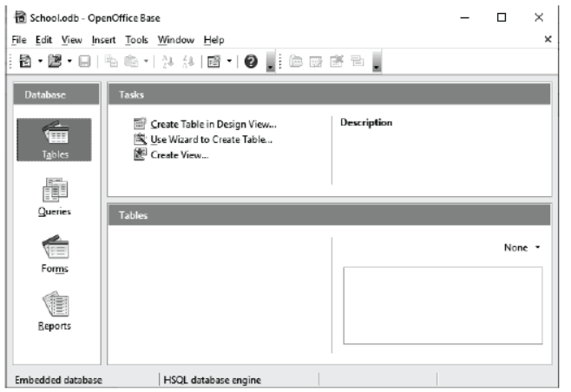571x392 pixels.
Task: Select Tables in Database pane
Action: [x=55, y=140]
